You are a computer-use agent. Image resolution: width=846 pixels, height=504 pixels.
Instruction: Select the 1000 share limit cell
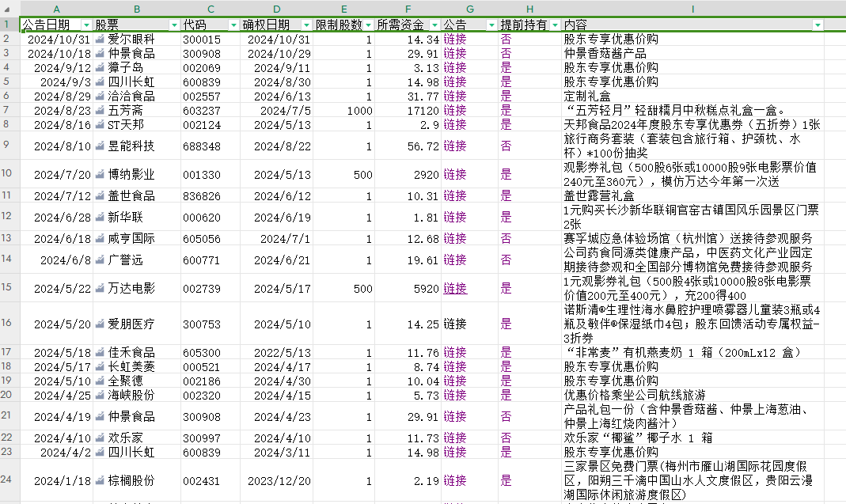(343, 110)
